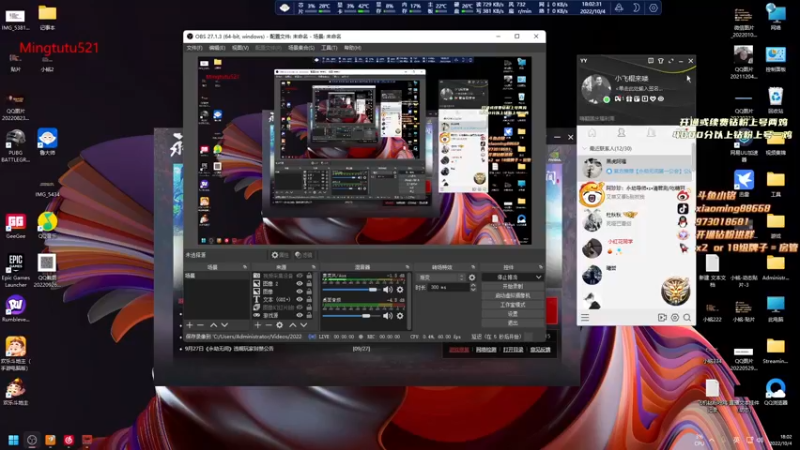Open the contacts tab in YY window
800x450 pixels.
(621, 133)
